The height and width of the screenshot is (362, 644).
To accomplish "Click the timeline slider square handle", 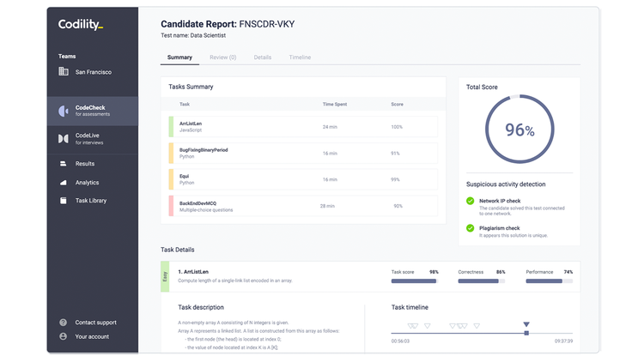I will (x=526, y=334).
